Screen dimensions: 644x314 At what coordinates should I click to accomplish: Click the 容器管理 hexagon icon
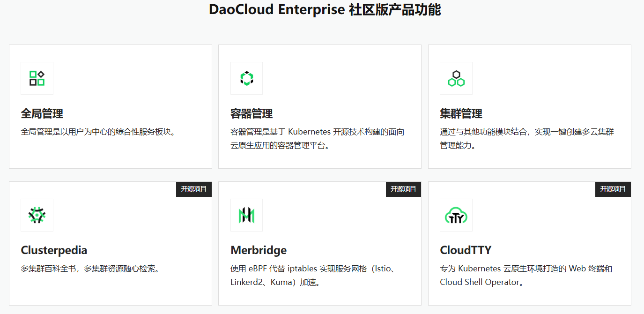(246, 78)
